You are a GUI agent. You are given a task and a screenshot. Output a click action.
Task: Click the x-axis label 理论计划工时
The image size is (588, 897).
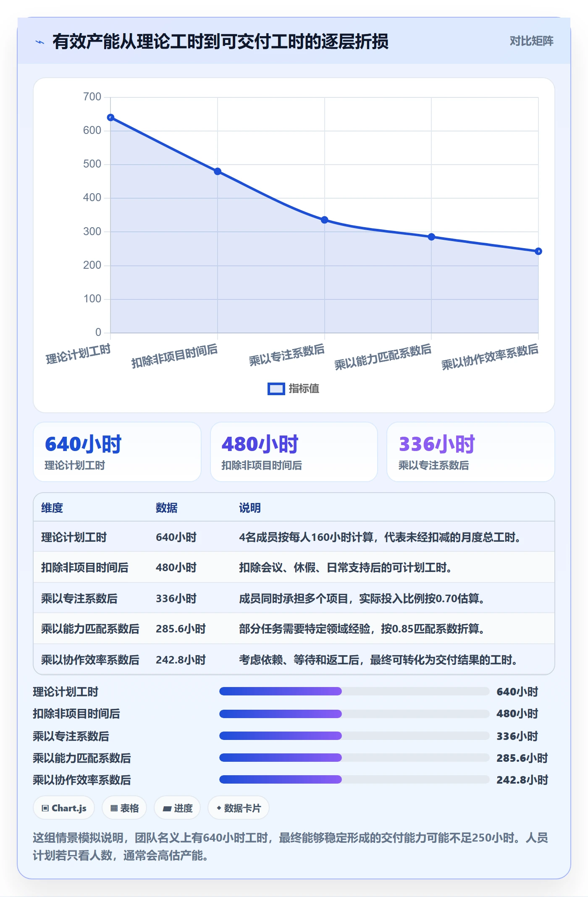(78, 354)
